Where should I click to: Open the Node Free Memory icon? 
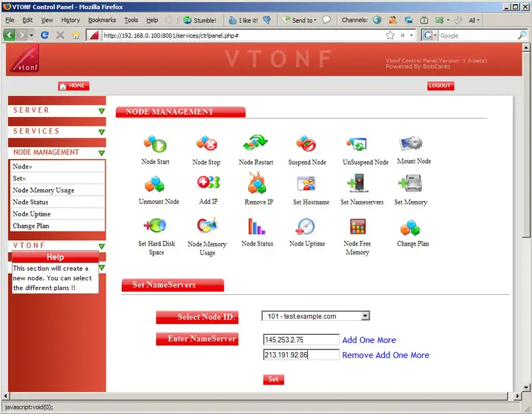coord(358,228)
